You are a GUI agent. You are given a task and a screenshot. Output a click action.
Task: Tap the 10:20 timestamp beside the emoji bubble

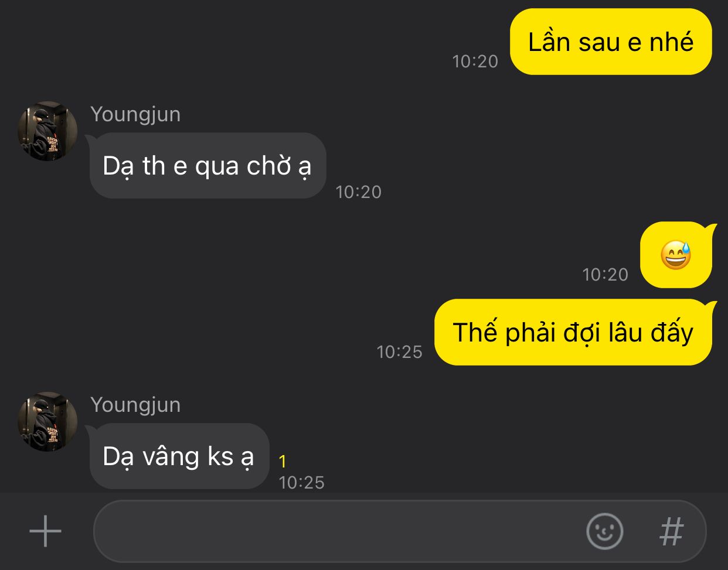[x=605, y=275]
